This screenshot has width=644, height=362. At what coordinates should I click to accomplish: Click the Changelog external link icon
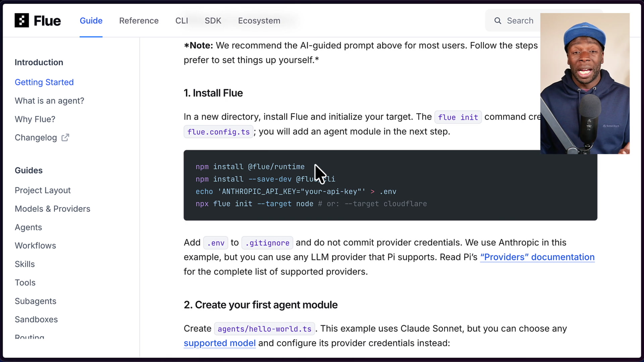[65, 137]
